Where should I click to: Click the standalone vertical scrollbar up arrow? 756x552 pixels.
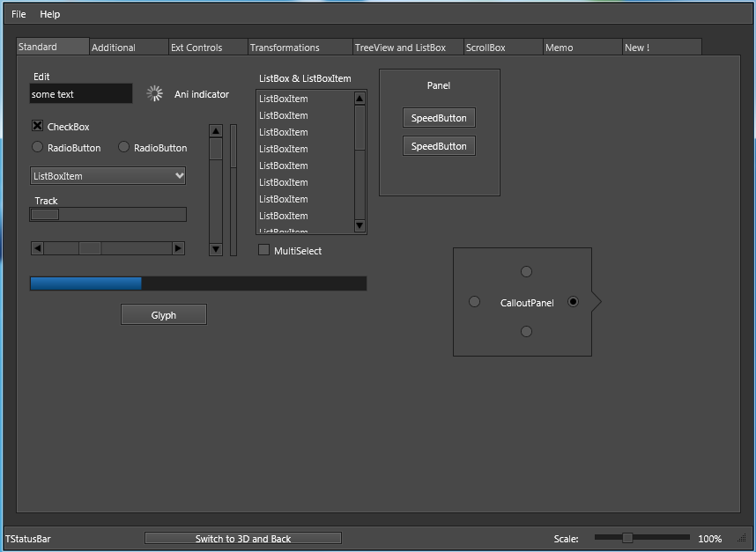point(216,131)
